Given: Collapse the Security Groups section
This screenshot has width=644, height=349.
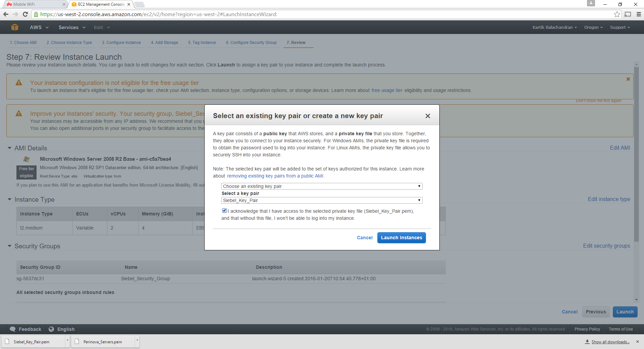Looking at the screenshot, I should click(x=9, y=246).
